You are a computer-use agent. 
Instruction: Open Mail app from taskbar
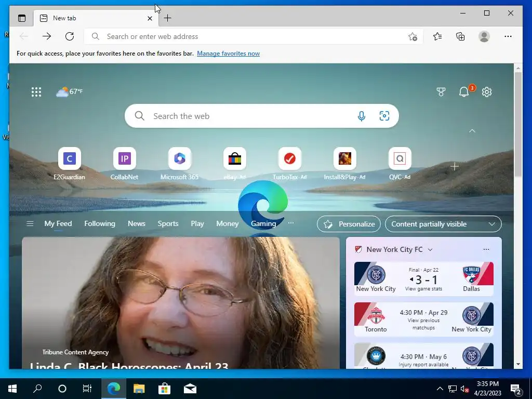pos(190,389)
